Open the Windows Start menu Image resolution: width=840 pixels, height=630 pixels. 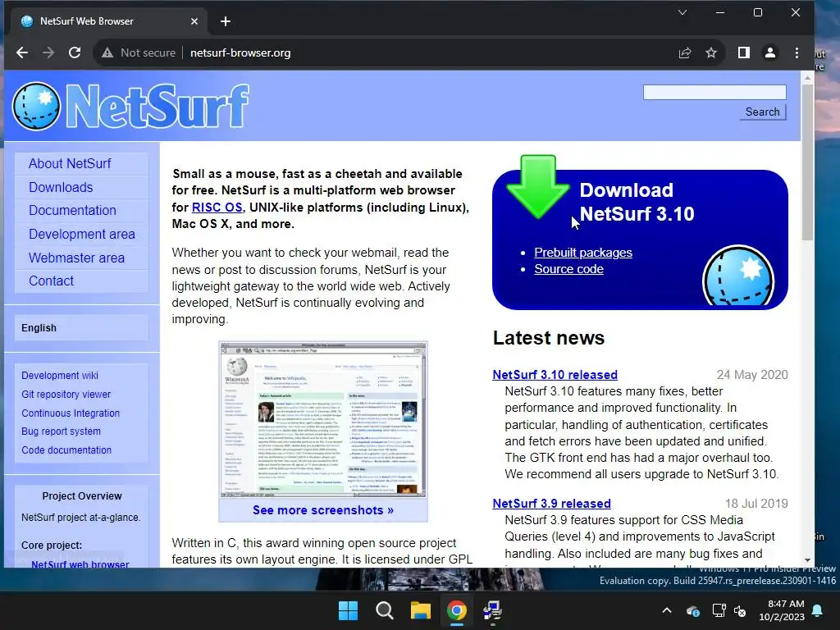pos(348,610)
